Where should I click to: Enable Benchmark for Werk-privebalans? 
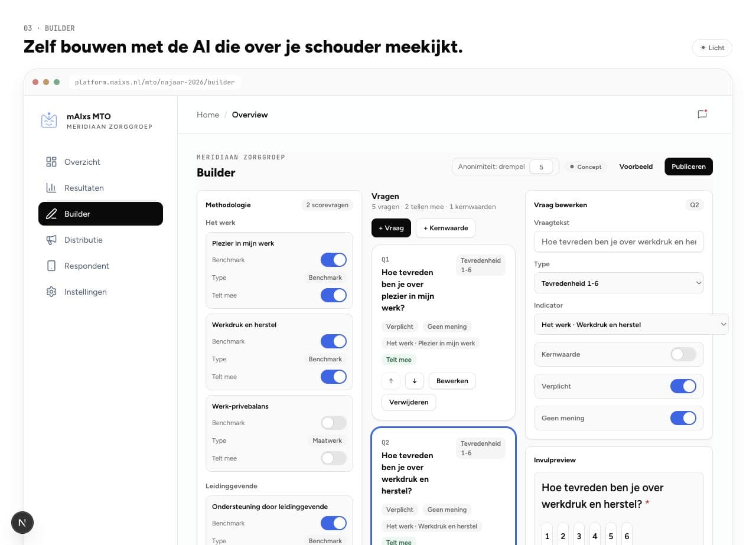pyautogui.click(x=334, y=423)
